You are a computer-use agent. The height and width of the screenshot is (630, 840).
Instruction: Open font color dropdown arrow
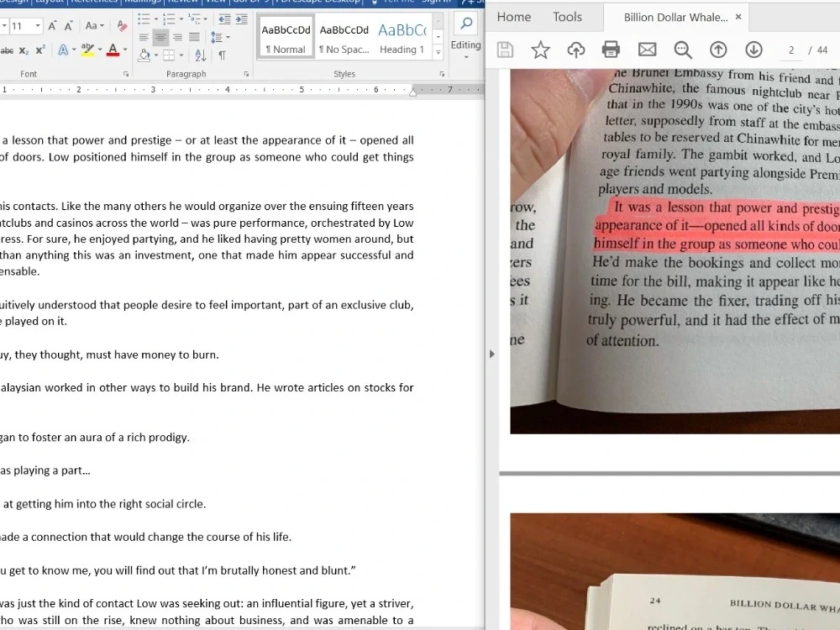(125, 50)
